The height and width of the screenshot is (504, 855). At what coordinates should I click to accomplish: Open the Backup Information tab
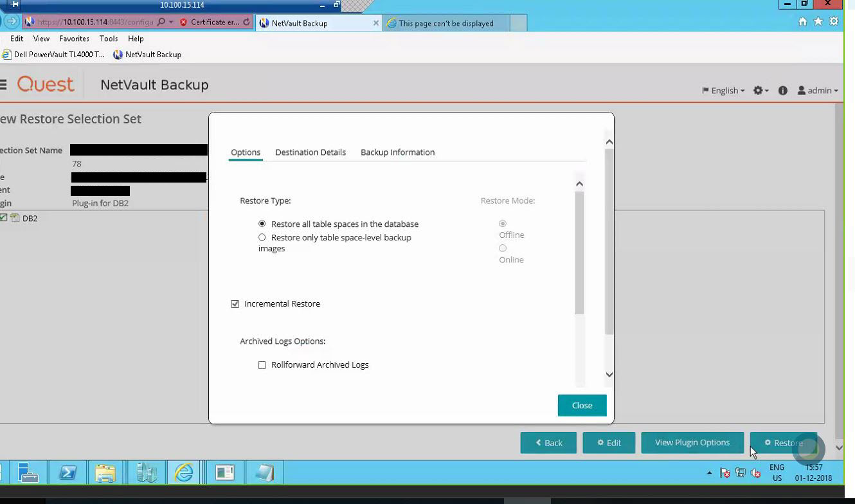(x=397, y=152)
